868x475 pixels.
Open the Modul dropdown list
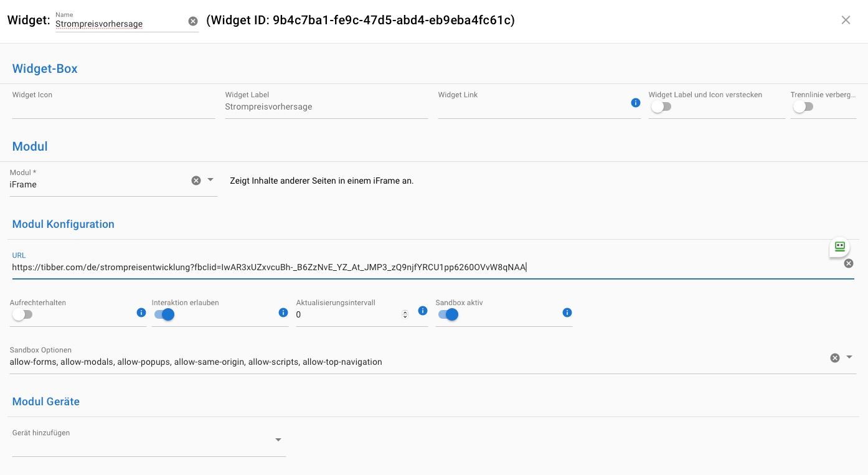[210, 180]
